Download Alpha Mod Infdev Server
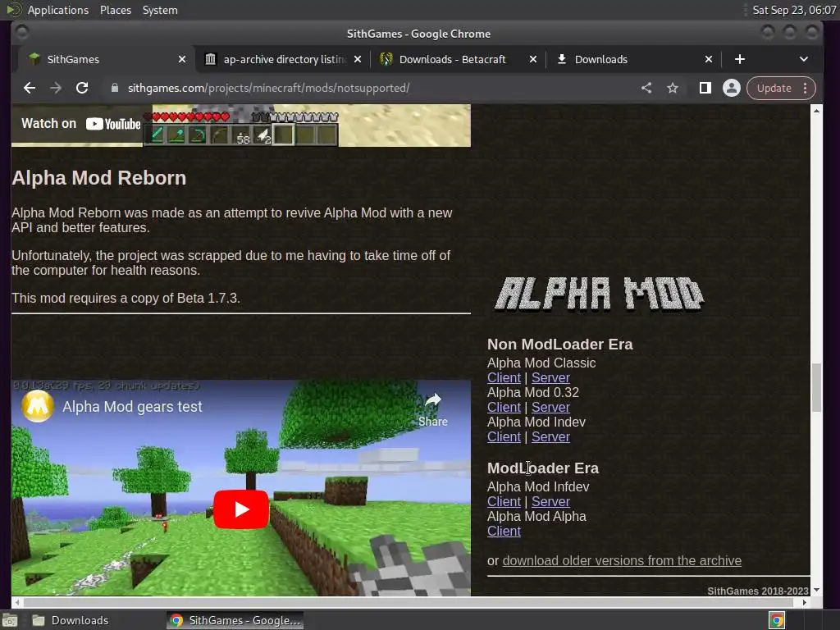840x630 pixels. coord(550,501)
